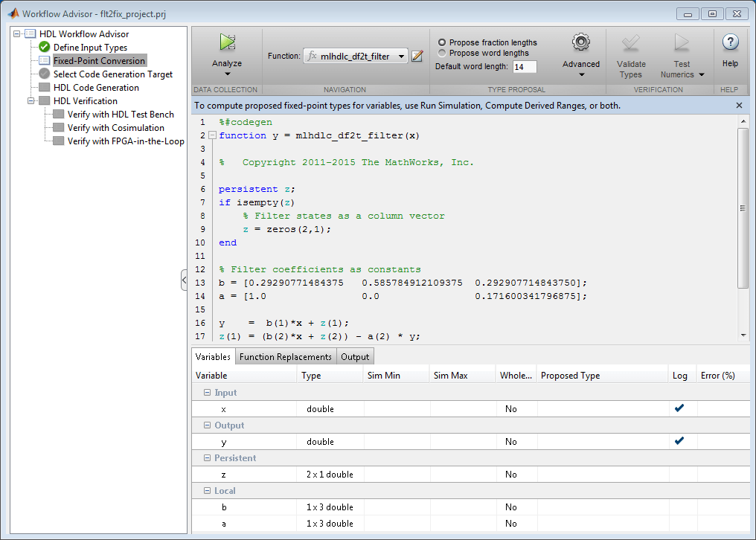Open function editor pencil icon
The width and height of the screenshot is (756, 540).
(x=417, y=56)
